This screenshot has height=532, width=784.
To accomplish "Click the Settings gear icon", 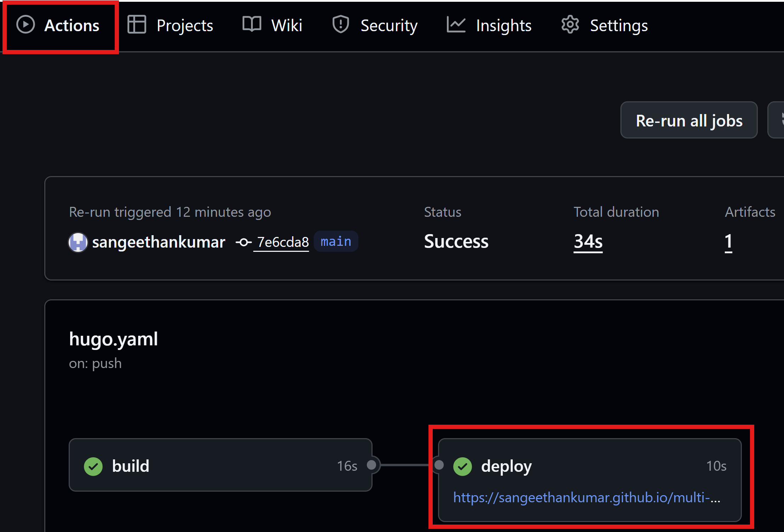I will point(570,25).
